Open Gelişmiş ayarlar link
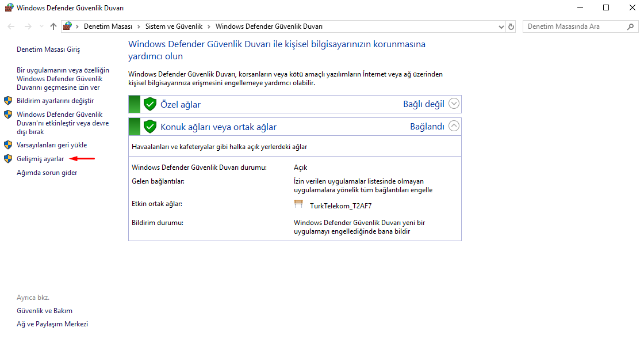Screen dimensions: 644x339 pos(40,159)
